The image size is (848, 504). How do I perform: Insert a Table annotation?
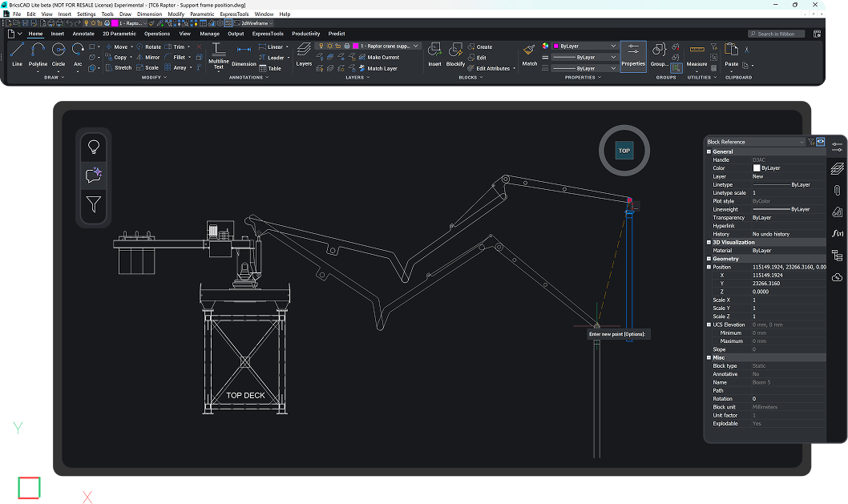point(270,68)
